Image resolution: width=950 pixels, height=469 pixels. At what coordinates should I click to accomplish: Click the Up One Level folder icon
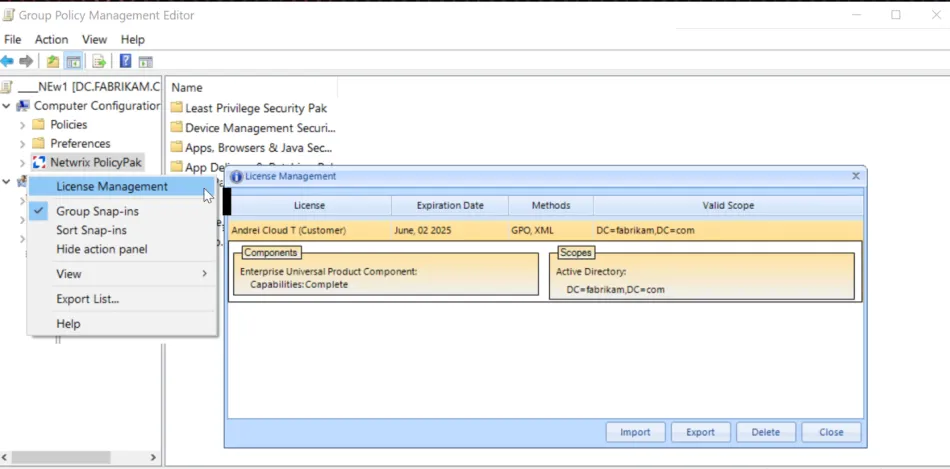tap(53, 61)
